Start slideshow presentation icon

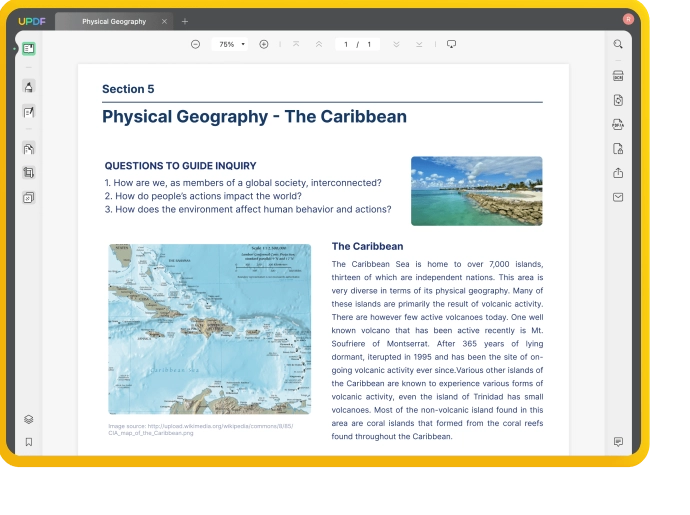[x=451, y=44]
